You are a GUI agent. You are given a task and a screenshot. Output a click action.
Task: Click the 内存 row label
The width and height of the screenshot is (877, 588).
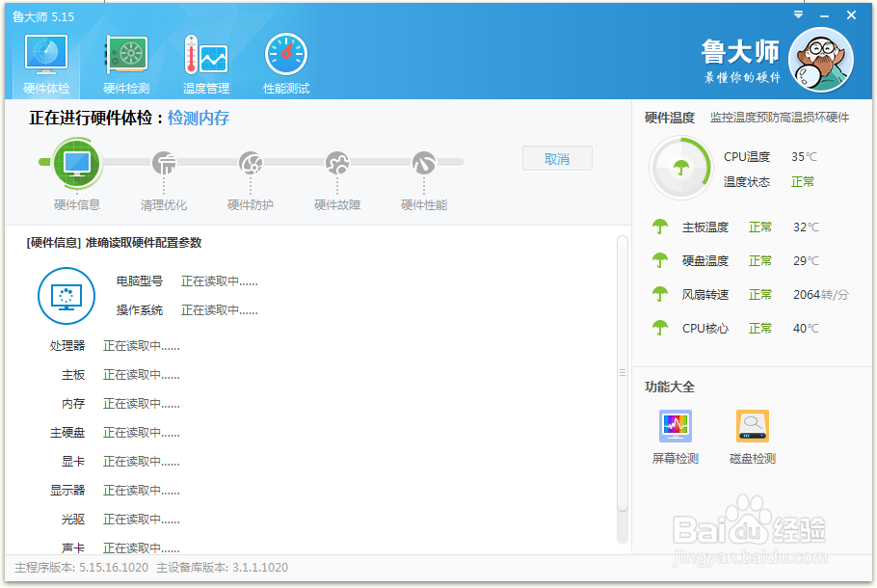click(x=73, y=403)
